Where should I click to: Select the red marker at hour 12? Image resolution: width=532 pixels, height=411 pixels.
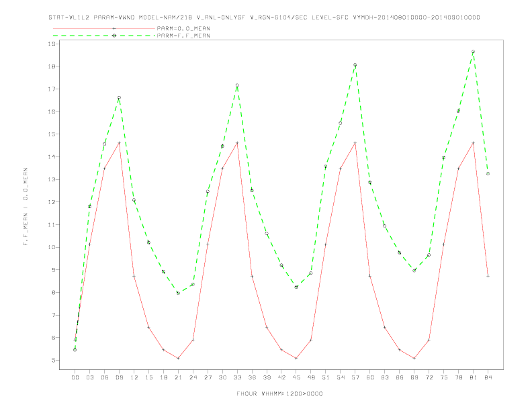coord(134,276)
